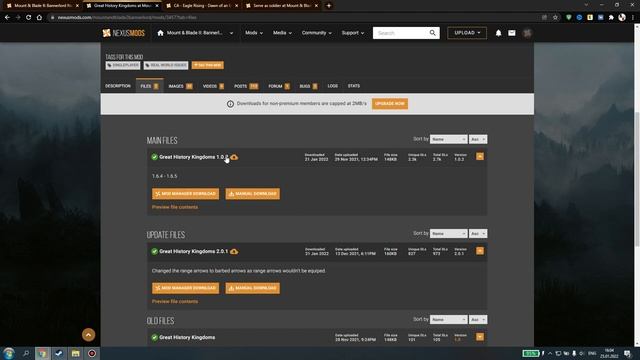
Task: Switch to the Bugs tab
Action: 308,86
